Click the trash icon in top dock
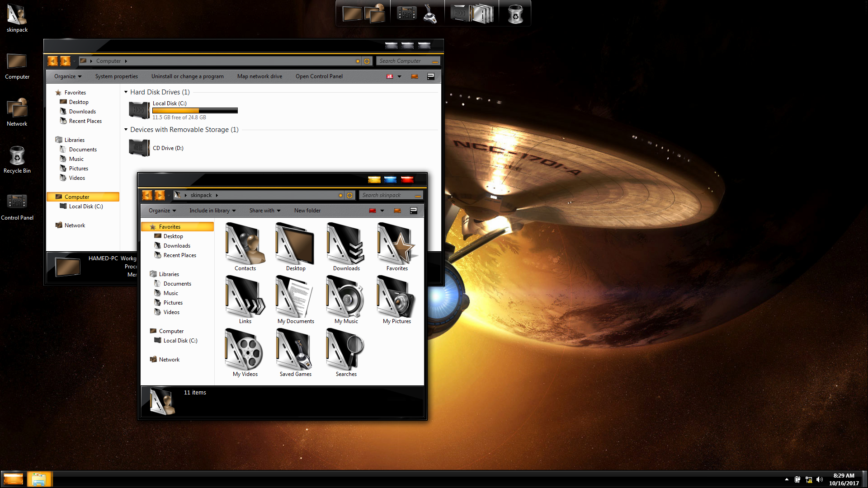 (515, 14)
